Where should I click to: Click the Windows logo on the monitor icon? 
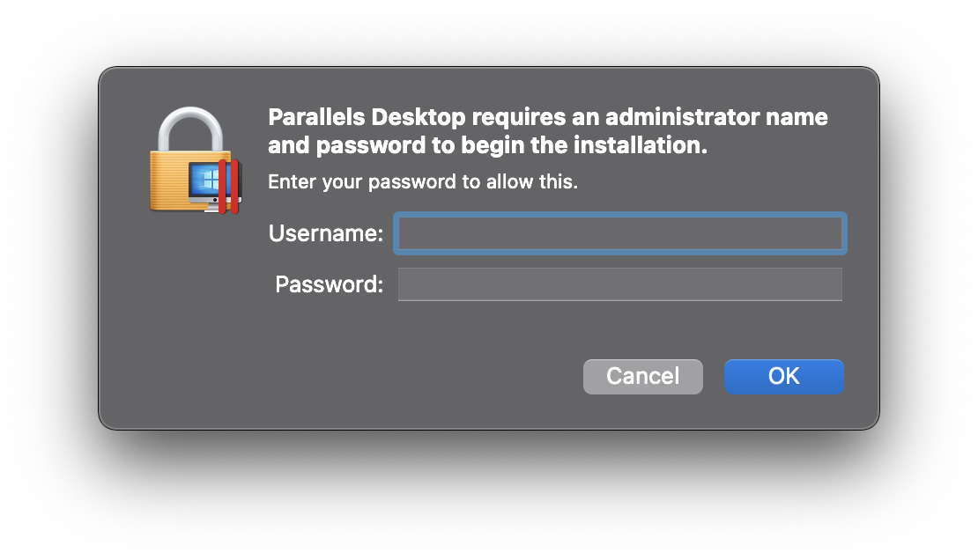pyautogui.click(x=210, y=181)
